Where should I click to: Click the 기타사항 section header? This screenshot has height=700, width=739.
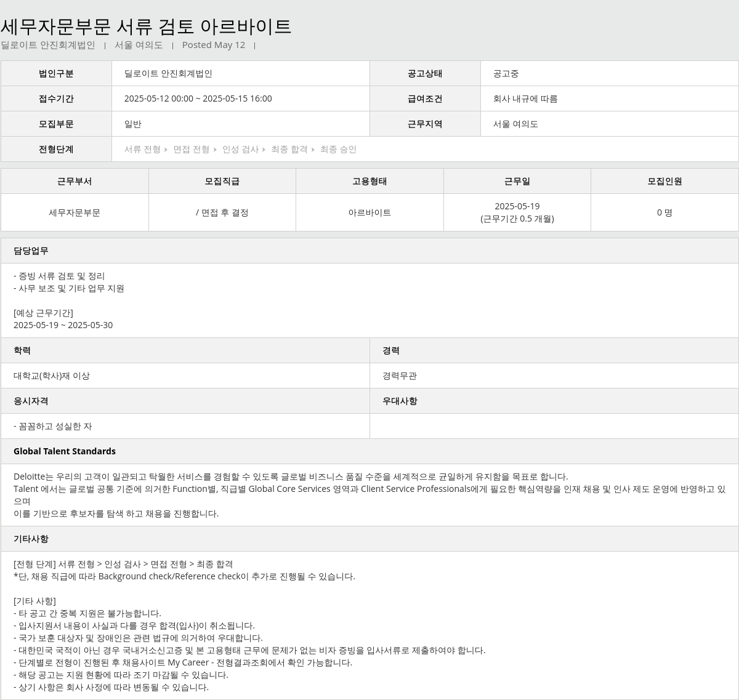click(x=369, y=539)
